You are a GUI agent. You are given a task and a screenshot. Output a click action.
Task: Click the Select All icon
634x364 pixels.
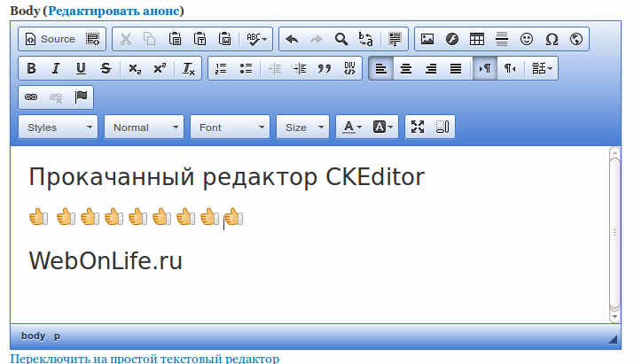395,39
